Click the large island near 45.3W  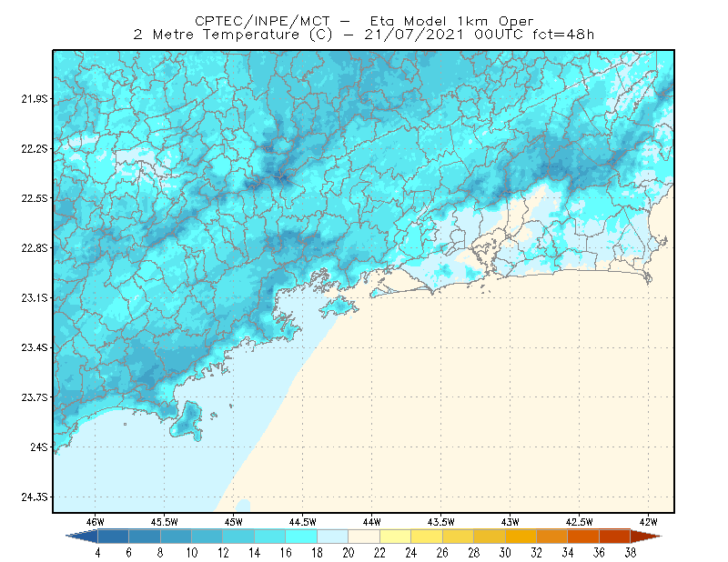coord(187,421)
